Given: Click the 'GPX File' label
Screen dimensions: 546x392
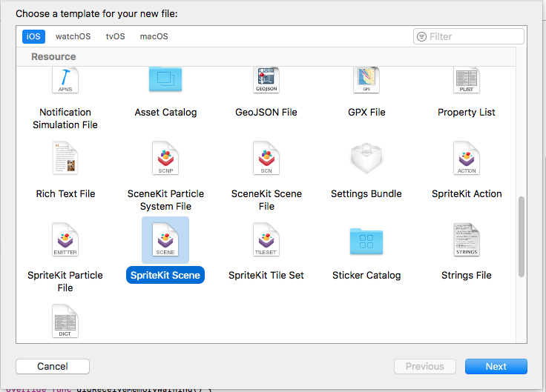Looking at the screenshot, I should tap(366, 113).
